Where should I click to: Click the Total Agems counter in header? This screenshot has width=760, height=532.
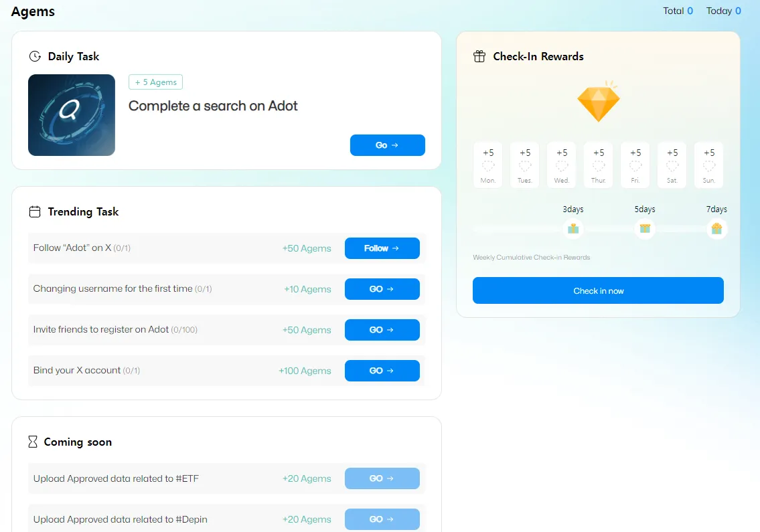(x=678, y=11)
